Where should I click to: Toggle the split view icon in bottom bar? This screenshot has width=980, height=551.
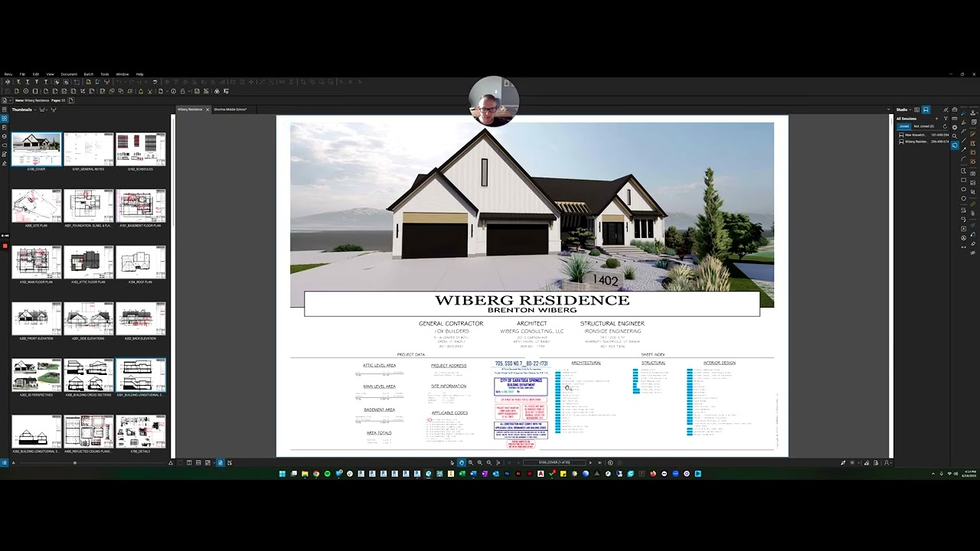click(x=189, y=462)
